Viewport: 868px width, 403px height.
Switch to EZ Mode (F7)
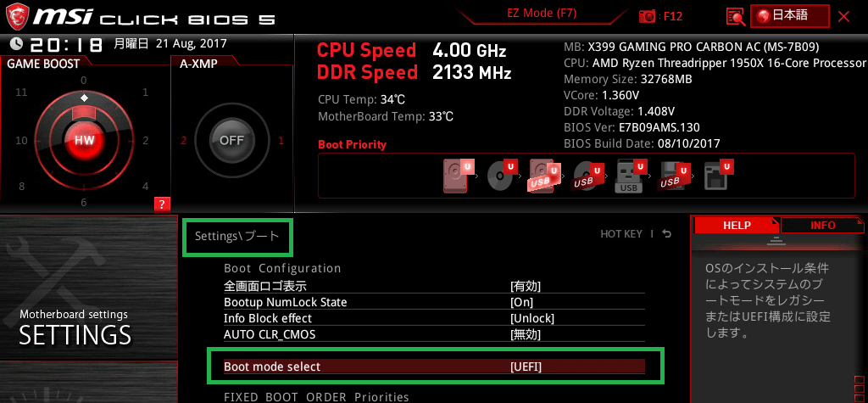pyautogui.click(x=542, y=14)
